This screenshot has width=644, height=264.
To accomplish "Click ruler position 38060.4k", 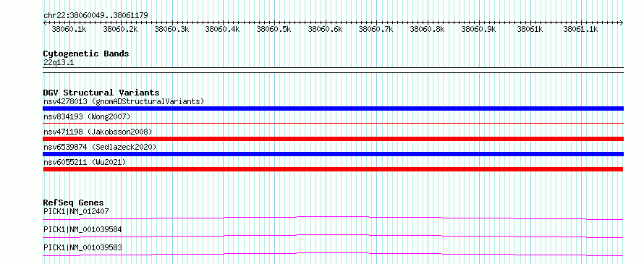I will point(222,29).
